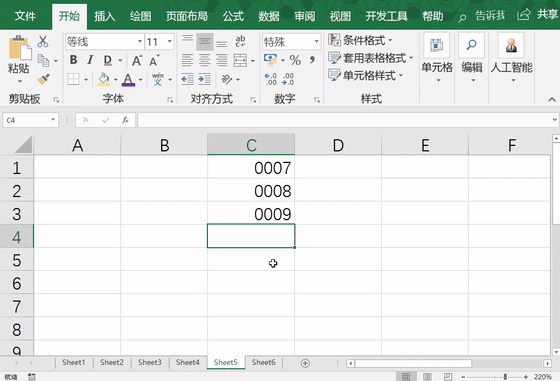Viewport: 560px width, 381px height.
Task: Open the Page Layout tab
Action: 186,16
